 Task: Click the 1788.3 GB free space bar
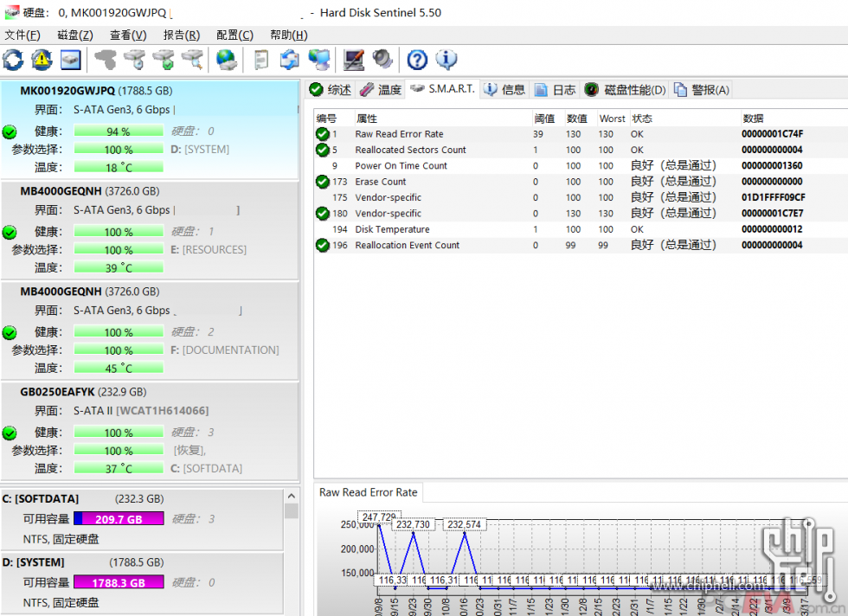[x=119, y=582]
